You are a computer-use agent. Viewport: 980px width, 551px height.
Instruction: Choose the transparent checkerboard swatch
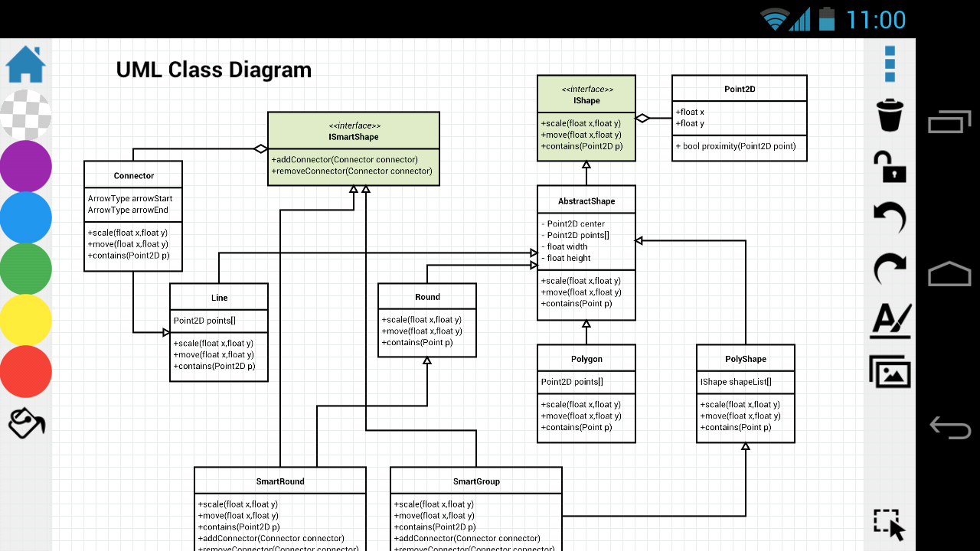pyautogui.click(x=25, y=115)
